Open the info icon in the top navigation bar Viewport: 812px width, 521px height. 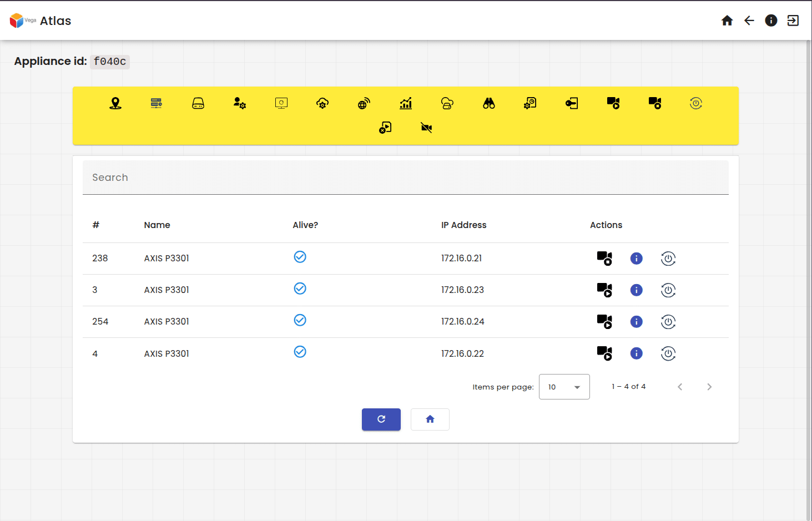[771, 20]
